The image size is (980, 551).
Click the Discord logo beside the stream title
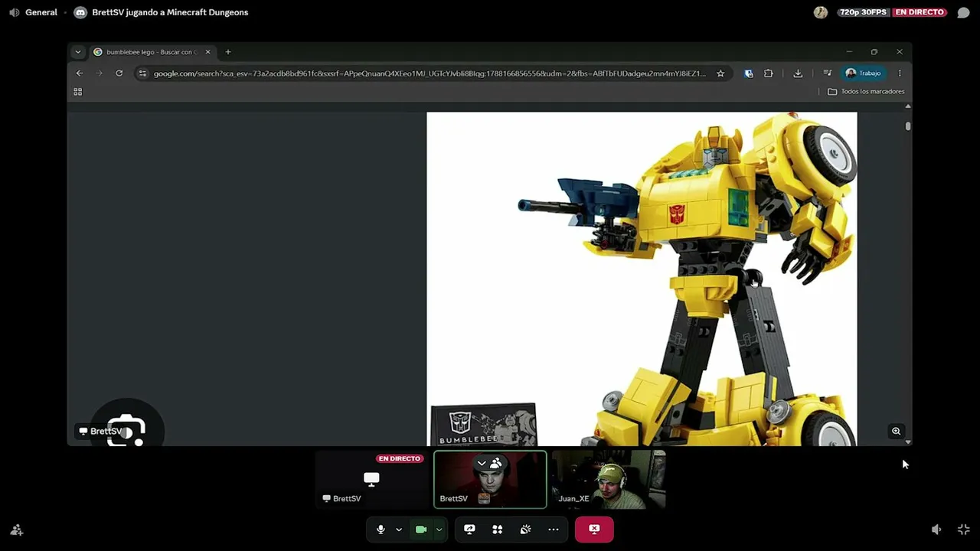pyautogui.click(x=80, y=12)
